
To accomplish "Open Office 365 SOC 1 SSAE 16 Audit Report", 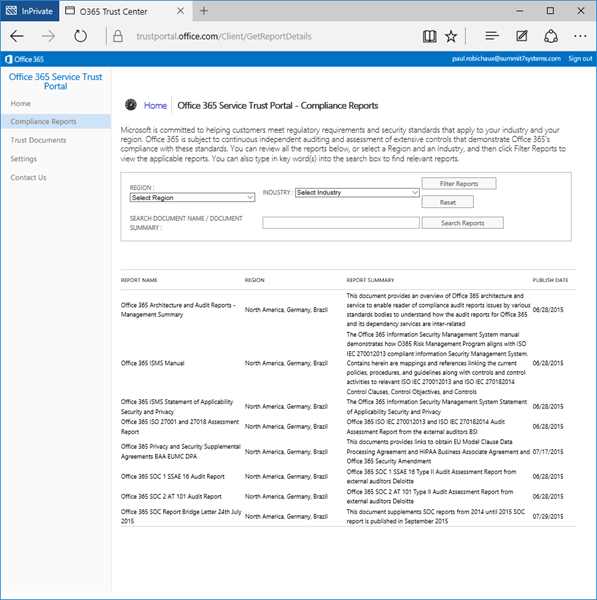I will 173,476.
